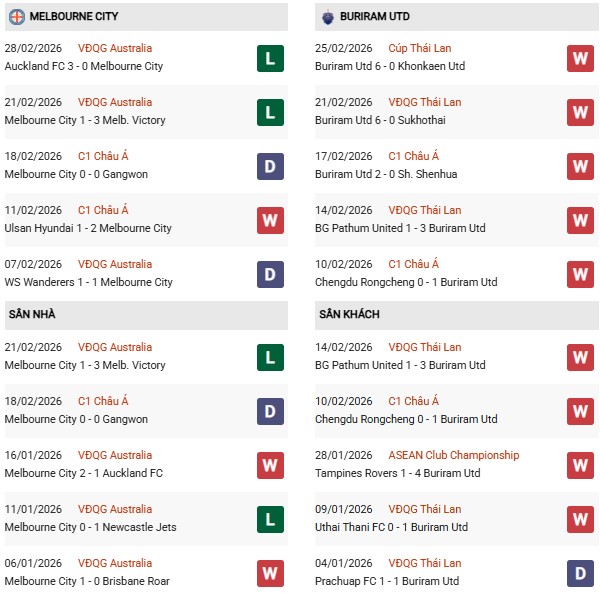Click the W badge for Tampines Rovers match
Image resolution: width=600 pixels, height=593 pixels.
pyautogui.click(x=580, y=465)
